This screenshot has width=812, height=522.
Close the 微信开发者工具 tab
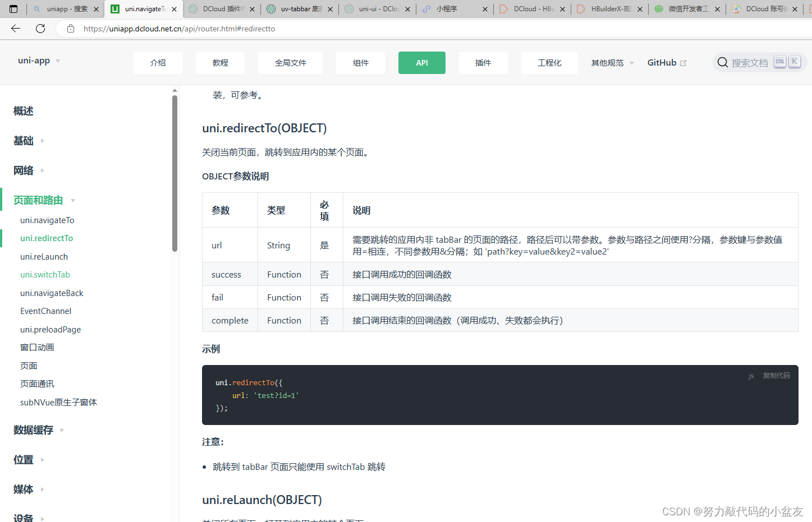717,9
